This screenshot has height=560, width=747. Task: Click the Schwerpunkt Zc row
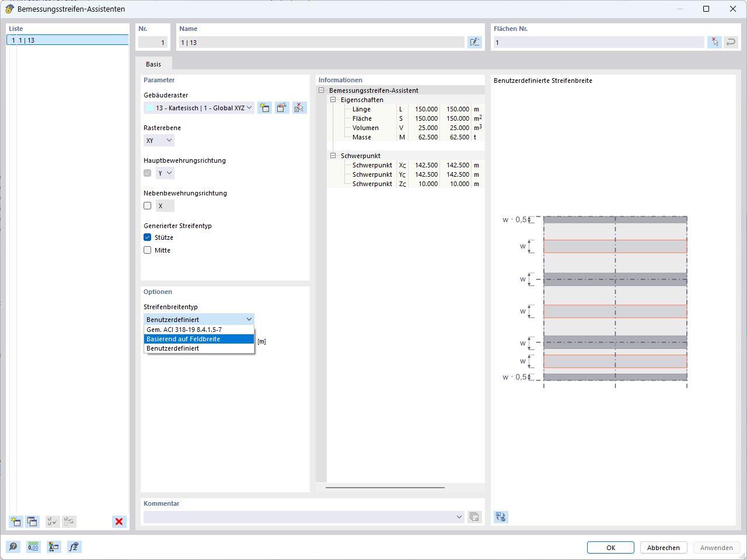tap(406, 184)
